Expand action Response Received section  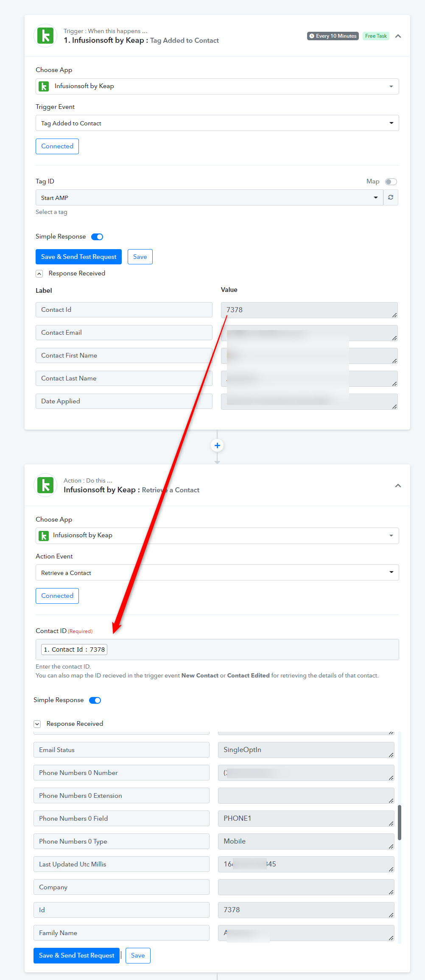pos(37,724)
